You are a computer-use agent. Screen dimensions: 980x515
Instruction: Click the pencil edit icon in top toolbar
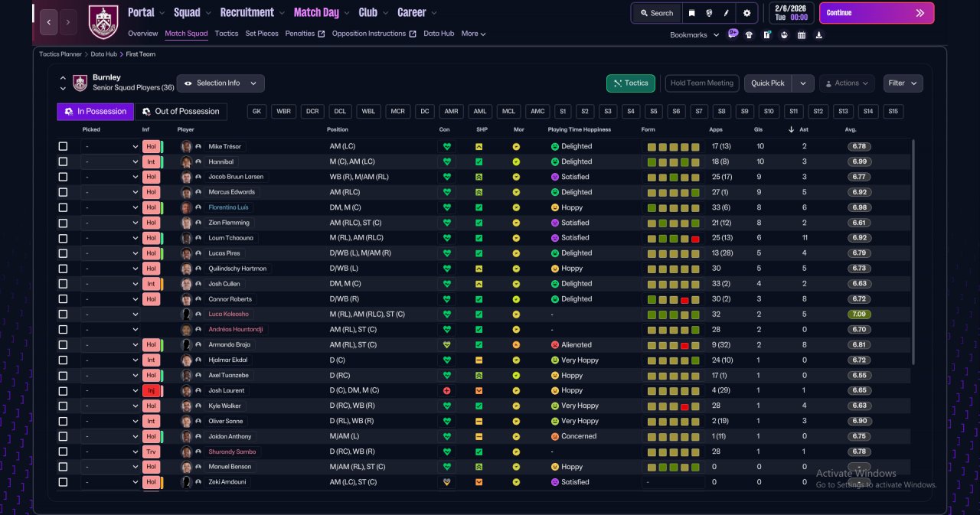pos(727,13)
